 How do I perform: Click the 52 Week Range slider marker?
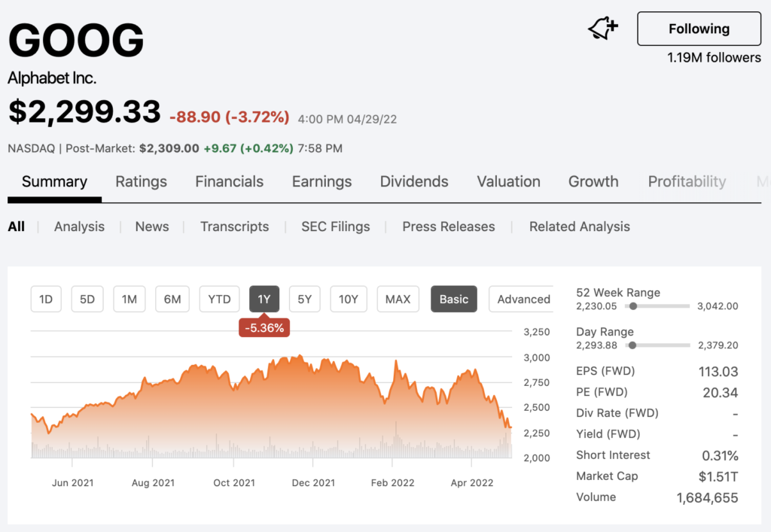633,306
